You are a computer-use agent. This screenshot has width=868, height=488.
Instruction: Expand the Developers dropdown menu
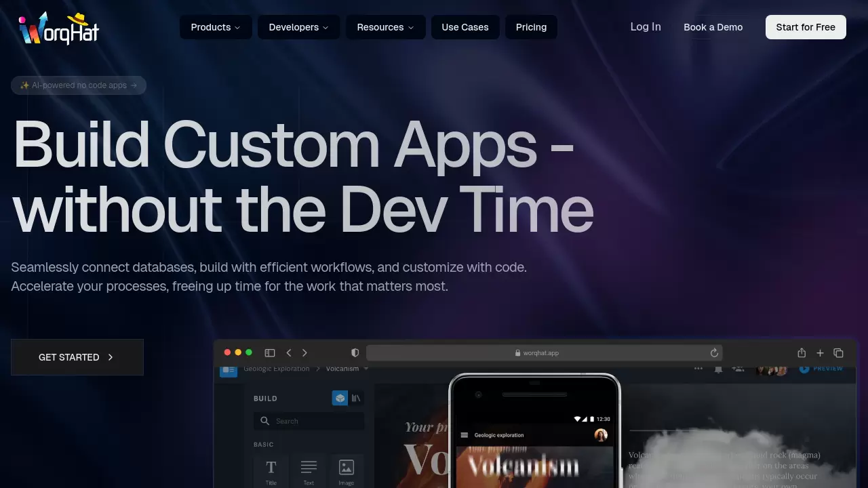pyautogui.click(x=298, y=27)
